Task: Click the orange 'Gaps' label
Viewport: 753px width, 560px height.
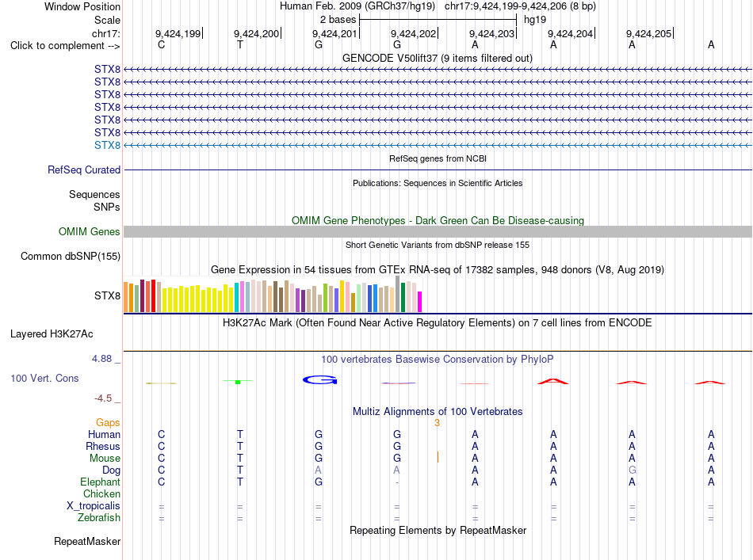Action: pyautogui.click(x=108, y=422)
